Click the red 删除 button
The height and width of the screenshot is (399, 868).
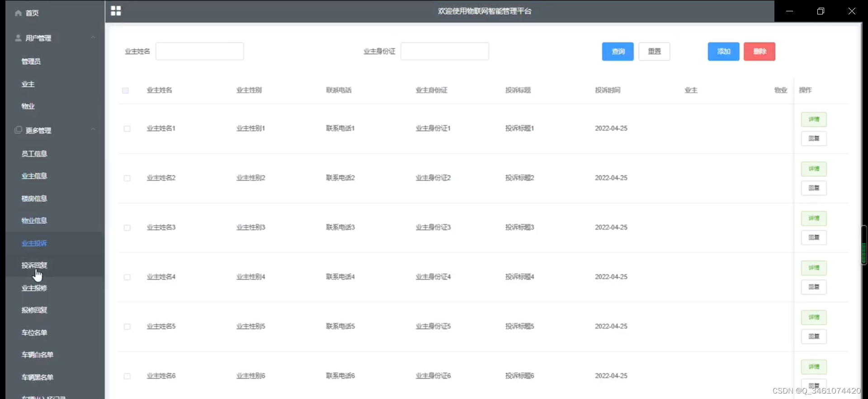[x=759, y=52]
